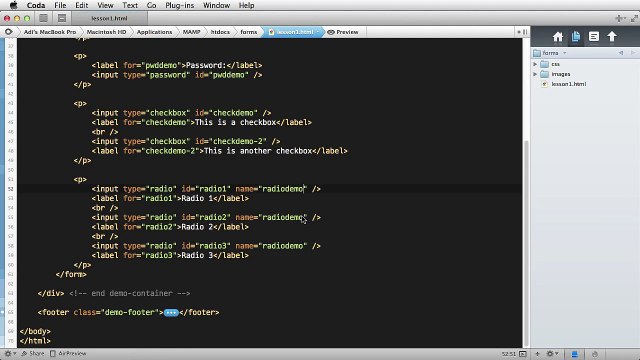Open the Clips/notes panel icon
The image size is (640, 360).
pos(594,37)
